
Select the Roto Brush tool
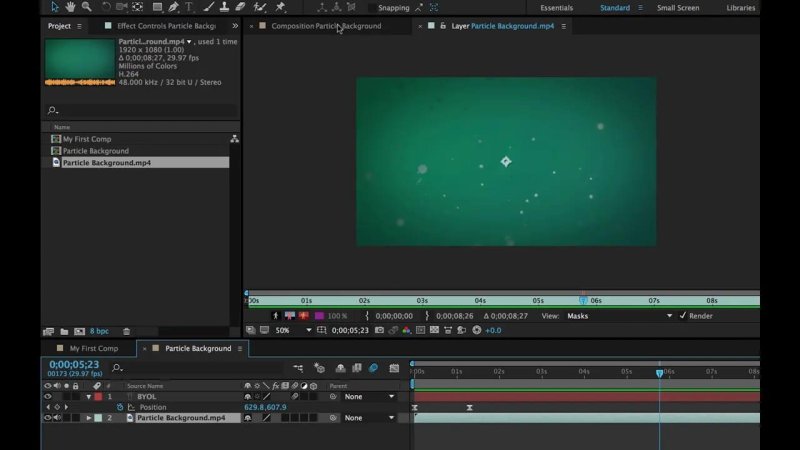(260, 7)
